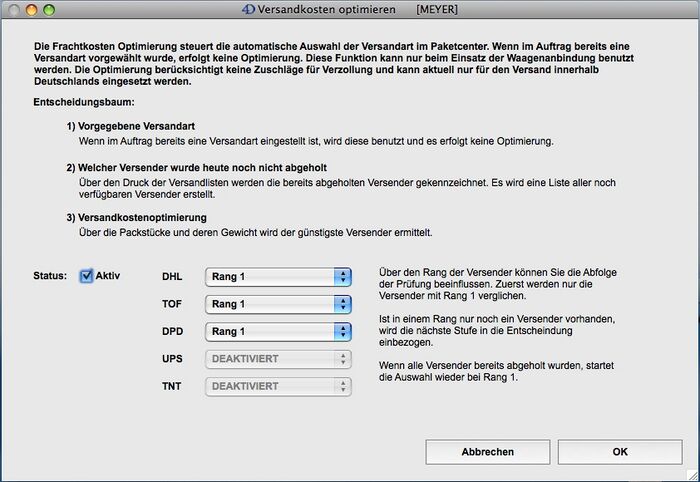Click the window resize grip corner

pyautogui.click(x=692, y=474)
